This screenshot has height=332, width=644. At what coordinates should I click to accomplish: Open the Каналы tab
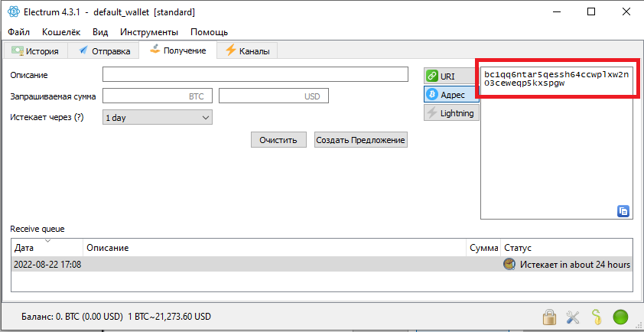point(246,51)
